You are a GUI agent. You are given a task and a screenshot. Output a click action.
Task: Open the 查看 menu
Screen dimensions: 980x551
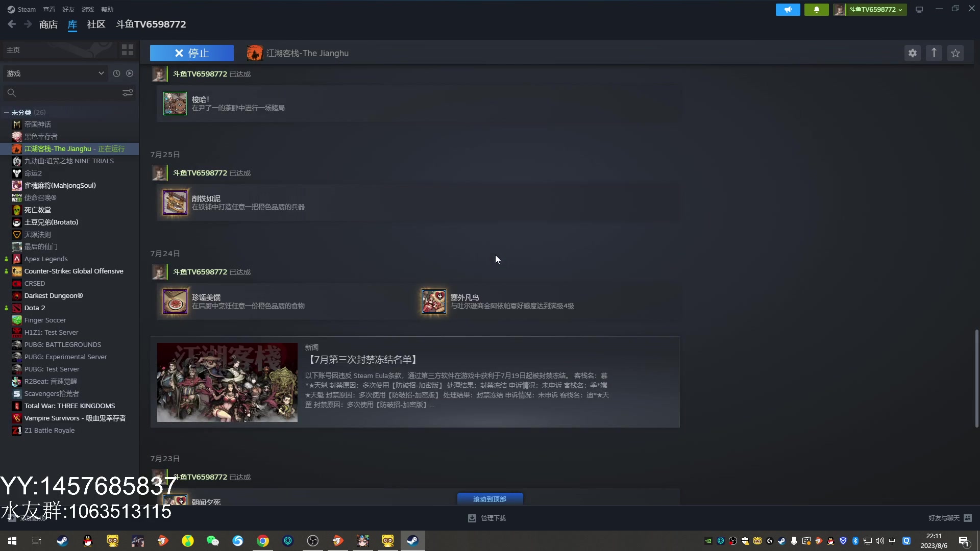pos(49,9)
